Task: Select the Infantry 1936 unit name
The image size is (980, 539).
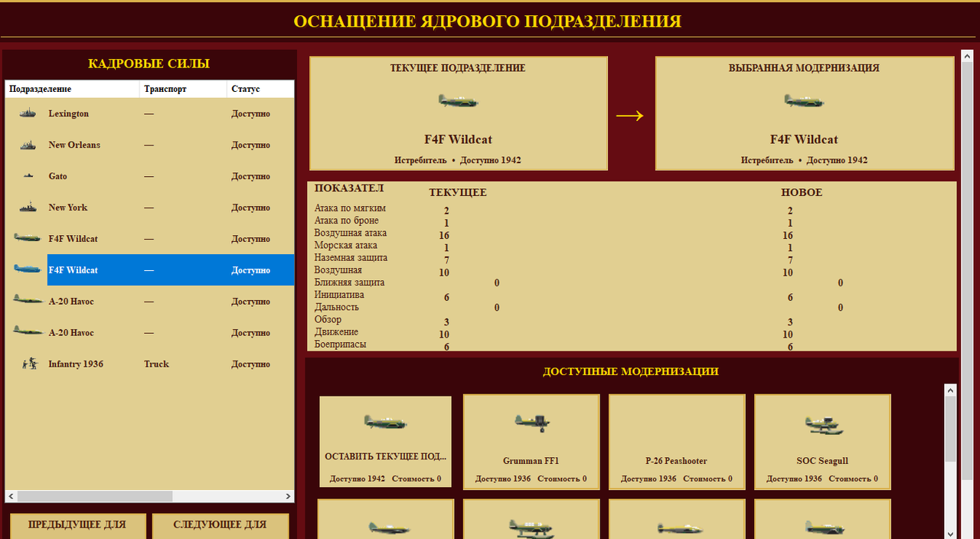Action: (77, 364)
